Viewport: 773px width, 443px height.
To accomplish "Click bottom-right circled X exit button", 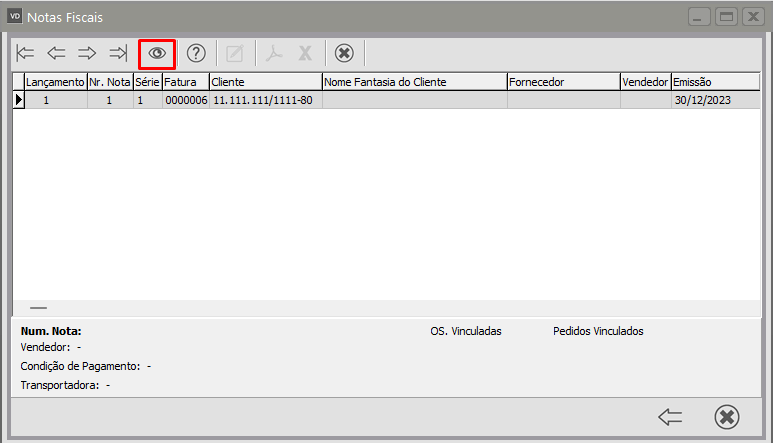I will pyautogui.click(x=727, y=417).
